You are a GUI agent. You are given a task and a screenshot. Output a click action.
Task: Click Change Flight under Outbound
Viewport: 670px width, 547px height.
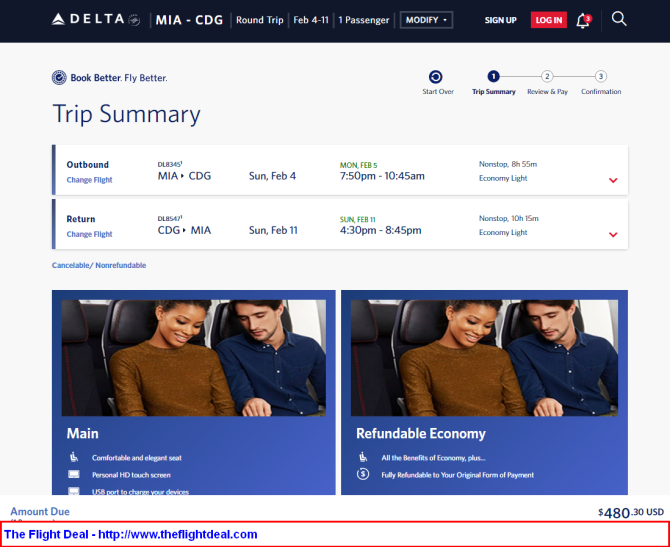click(x=89, y=180)
